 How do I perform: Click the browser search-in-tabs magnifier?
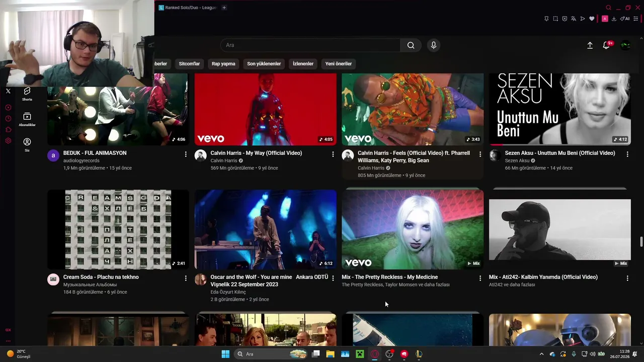click(x=608, y=8)
